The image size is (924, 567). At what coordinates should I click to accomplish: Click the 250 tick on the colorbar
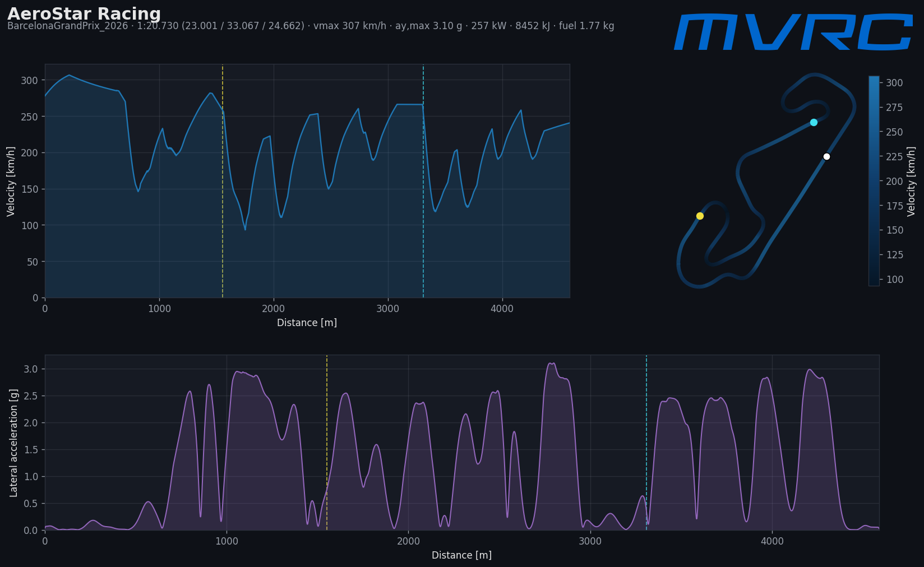[894, 132]
